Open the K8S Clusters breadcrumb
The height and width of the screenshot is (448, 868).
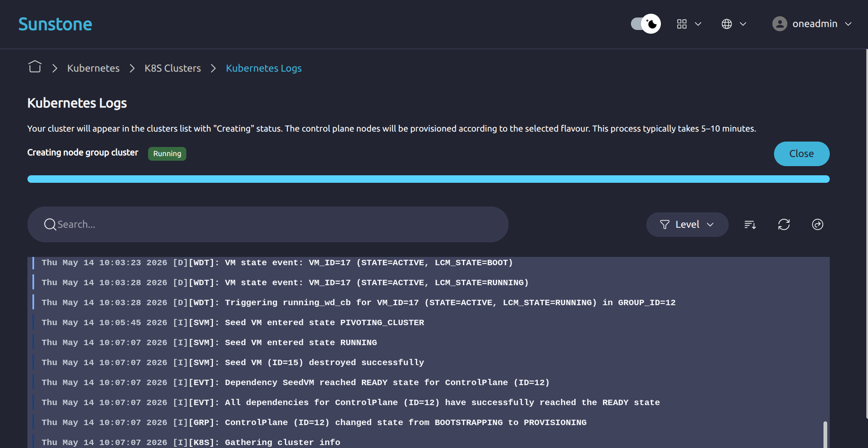coord(173,68)
